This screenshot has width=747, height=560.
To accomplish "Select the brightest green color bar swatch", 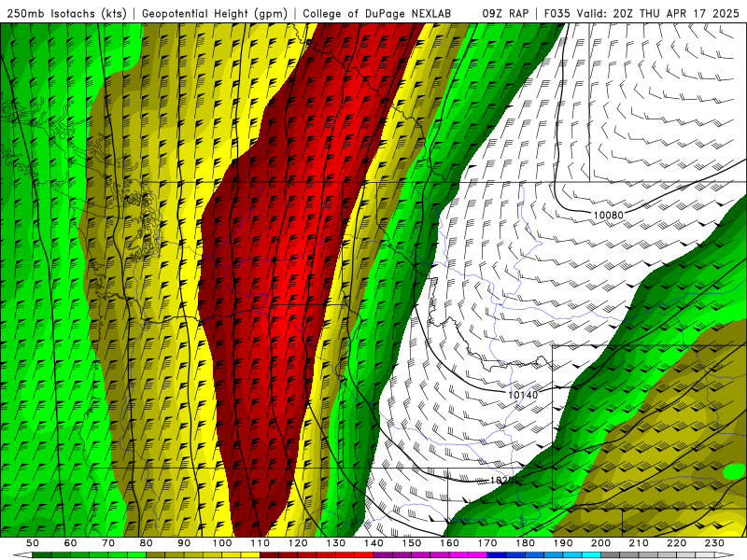I will point(136,555).
